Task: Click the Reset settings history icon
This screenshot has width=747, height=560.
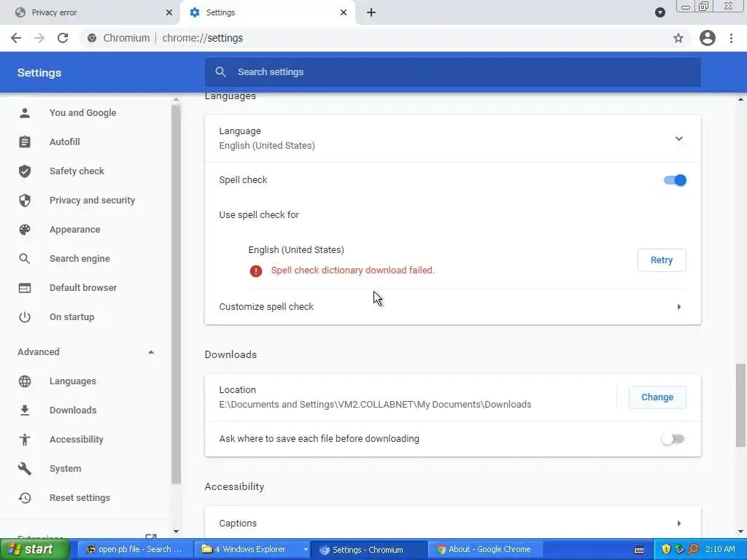Action: point(25,497)
